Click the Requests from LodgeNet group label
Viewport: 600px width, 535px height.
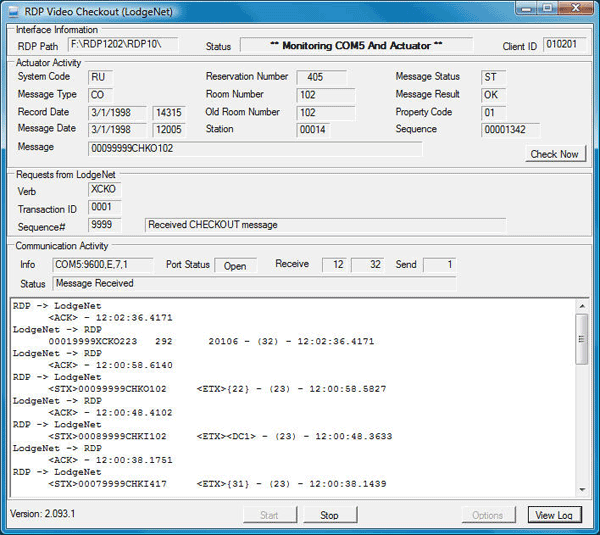pos(66,175)
